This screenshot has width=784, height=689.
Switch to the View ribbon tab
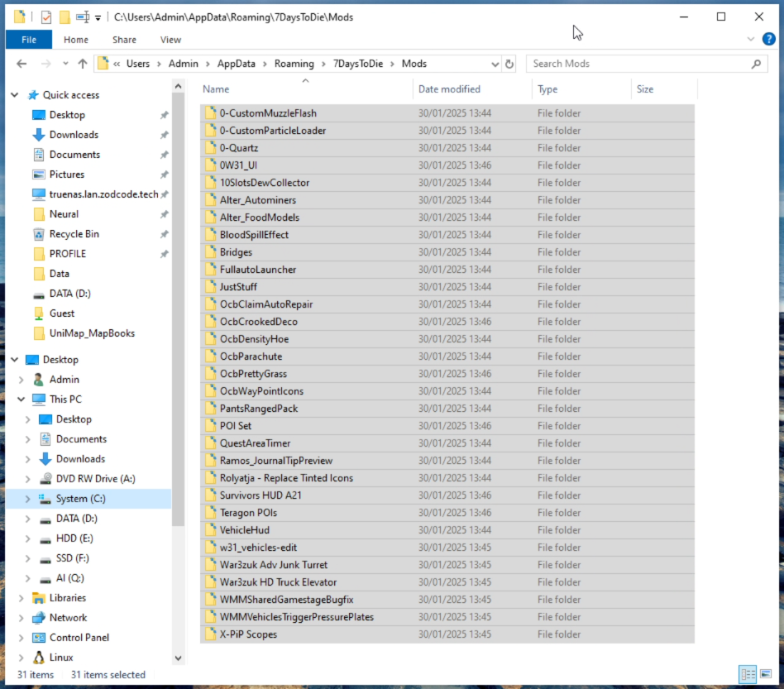point(170,40)
